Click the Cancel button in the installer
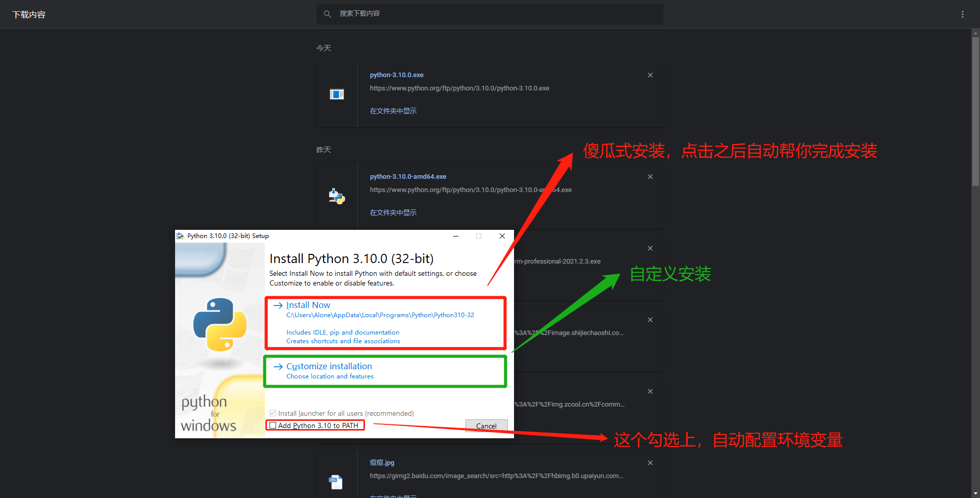Image resolution: width=980 pixels, height=498 pixels. click(486, 425)
